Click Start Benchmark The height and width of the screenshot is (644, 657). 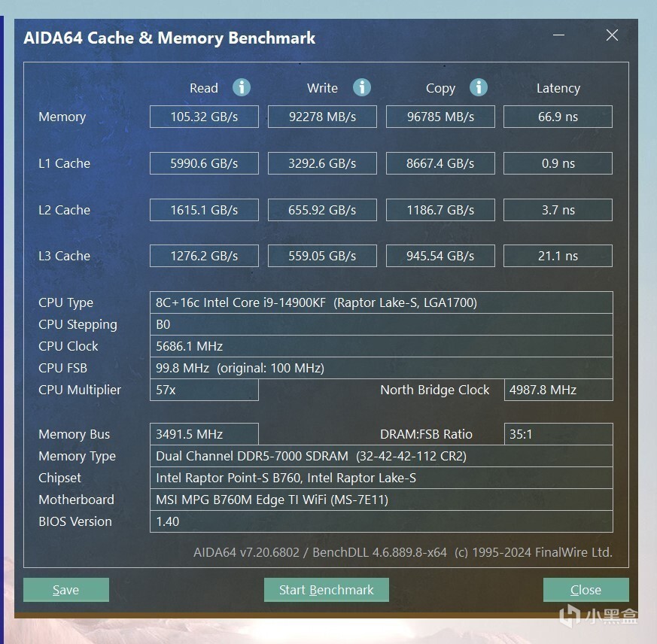pyautogui.click(x=327, y=590)
